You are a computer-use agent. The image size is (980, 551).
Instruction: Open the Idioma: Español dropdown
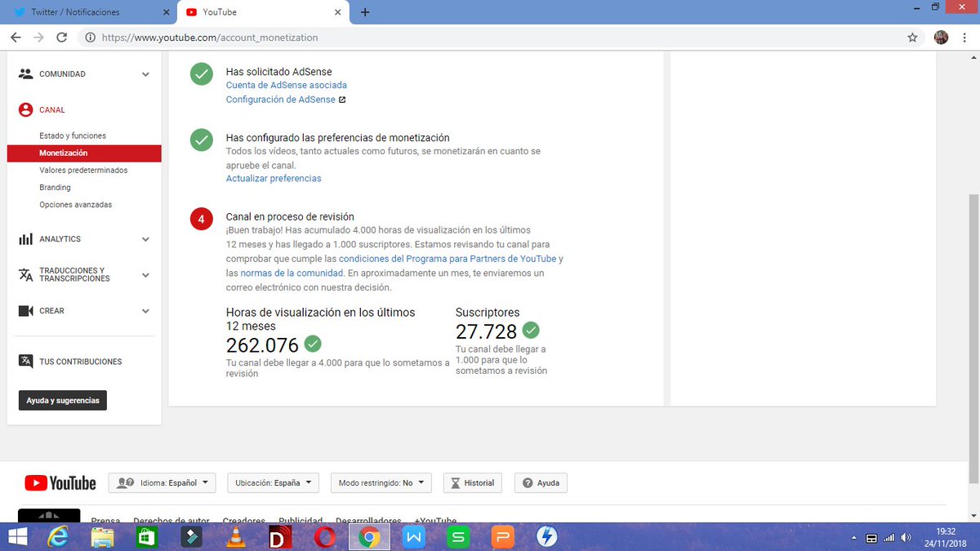tap(162, 482)
